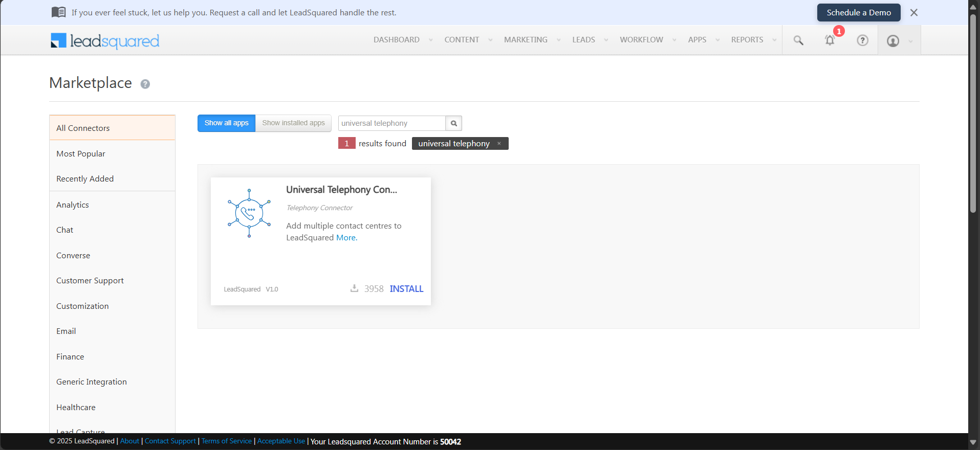Select Generic Integration category
This screenshot has height=450, width=980.
[x=112, y=382]
